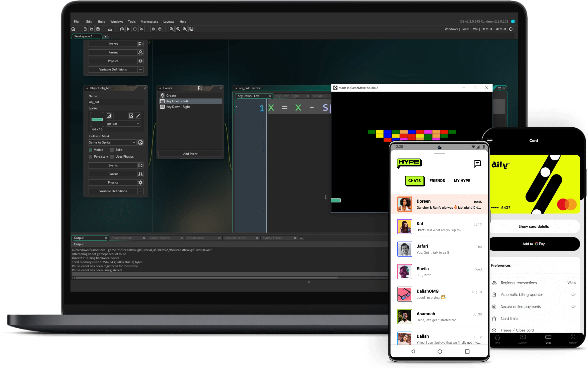Viewport: 588px width, 368px height.
Task: Clean the project build with the broom icon
Action: (141, 29)
